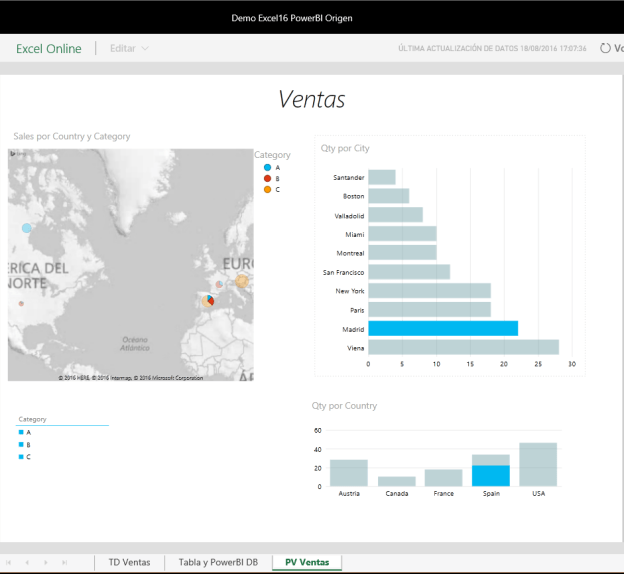Click the previous sheet arrow
Screen dimensions: 624x574
[28, 563]
